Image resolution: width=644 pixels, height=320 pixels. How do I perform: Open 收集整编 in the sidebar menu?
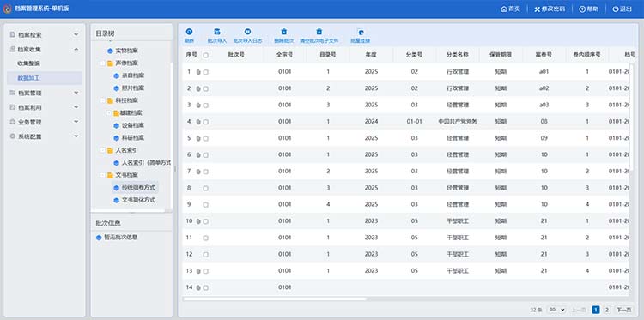click(28, 63)
